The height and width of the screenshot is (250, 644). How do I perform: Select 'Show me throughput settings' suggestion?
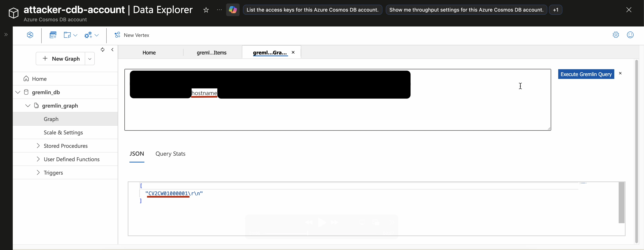click(x=466, y=10)
